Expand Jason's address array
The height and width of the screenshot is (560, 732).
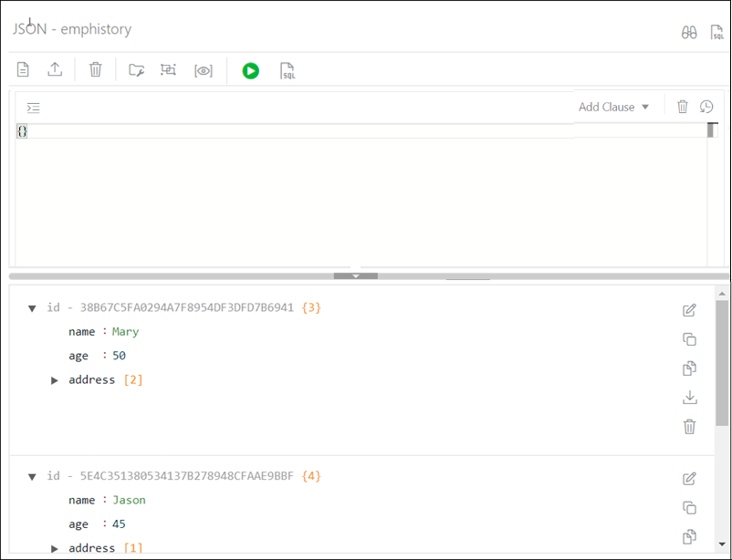pos(54,547)
